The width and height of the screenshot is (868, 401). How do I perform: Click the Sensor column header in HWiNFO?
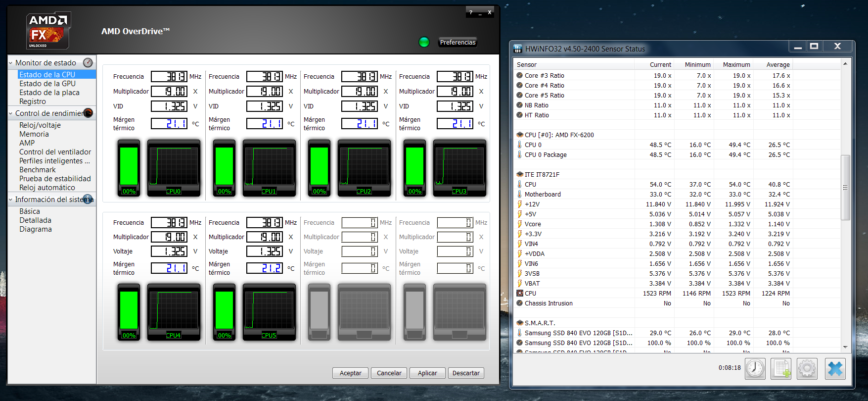click(x=574, y=64)
